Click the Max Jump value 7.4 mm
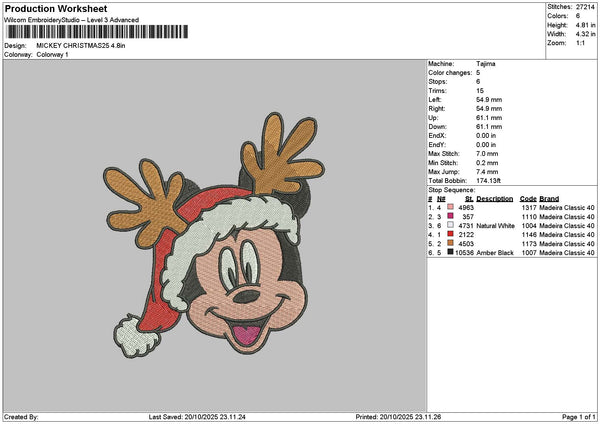The image size is (600, 424). tap(487, 172)
